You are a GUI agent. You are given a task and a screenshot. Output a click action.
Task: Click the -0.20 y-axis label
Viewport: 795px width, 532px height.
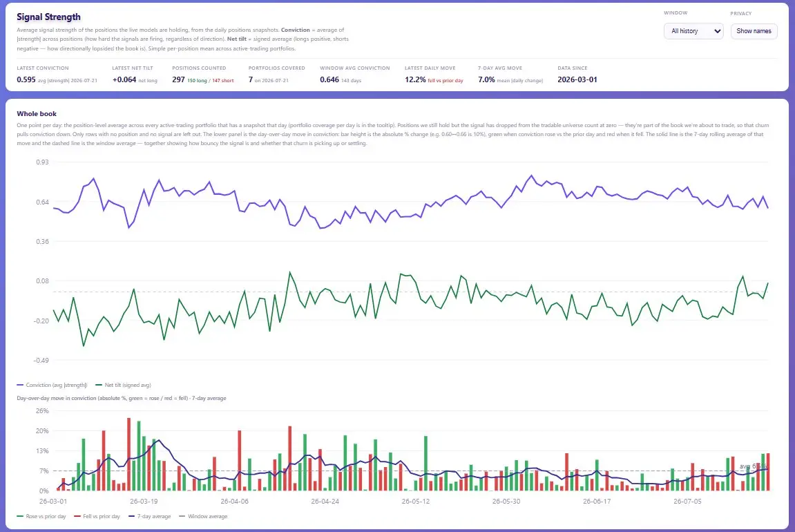tap(41, 321)
